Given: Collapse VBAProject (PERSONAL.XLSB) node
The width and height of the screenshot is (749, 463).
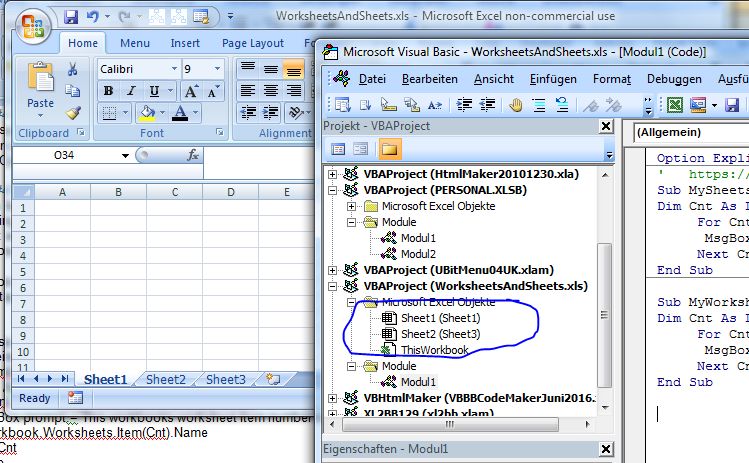Looking at the screenshot, I should (332, 191).
